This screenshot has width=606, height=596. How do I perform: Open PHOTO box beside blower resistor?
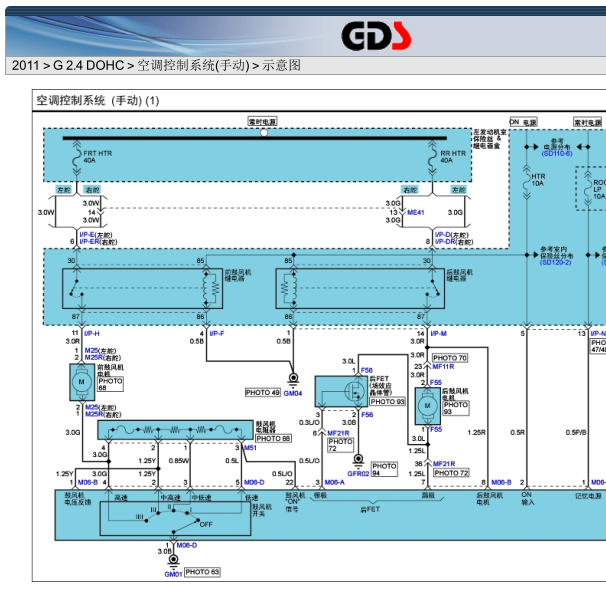[x=273, y=438]
